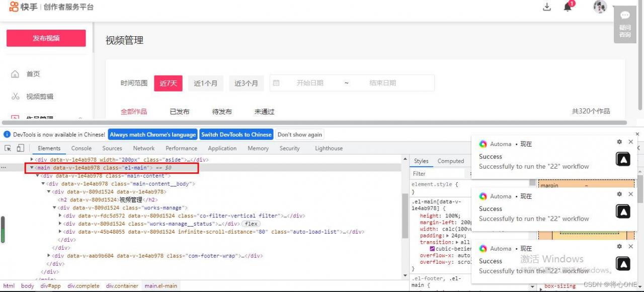
Task: Click the 开始日期 start date field
Action: (x=310, y=83)
